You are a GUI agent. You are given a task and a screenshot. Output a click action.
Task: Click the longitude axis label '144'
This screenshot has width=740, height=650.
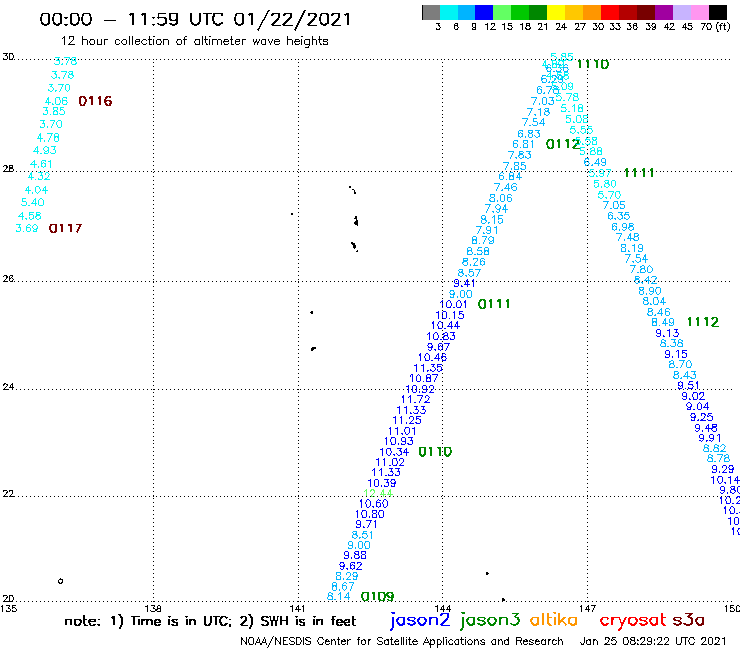(443, 609)
